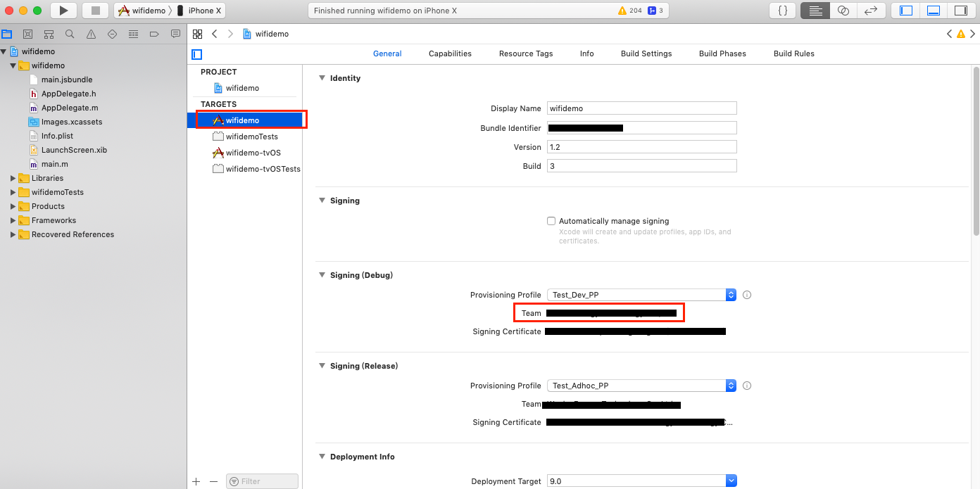
Task: Open the Test navigator diamond icon
Action: pos(112,34)
